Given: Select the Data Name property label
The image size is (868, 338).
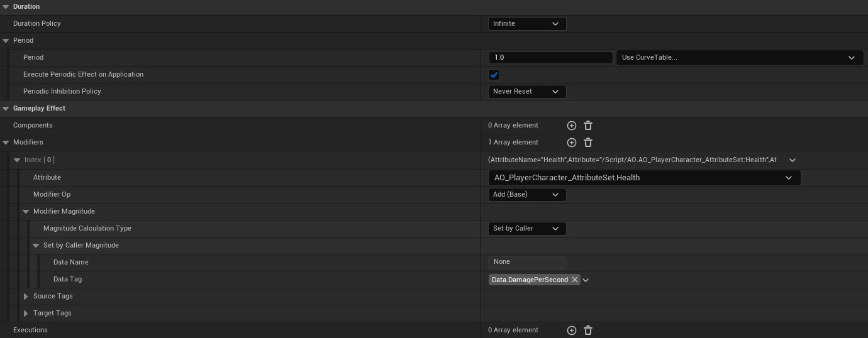Looking at the screenshot, I should pos(71,262).
